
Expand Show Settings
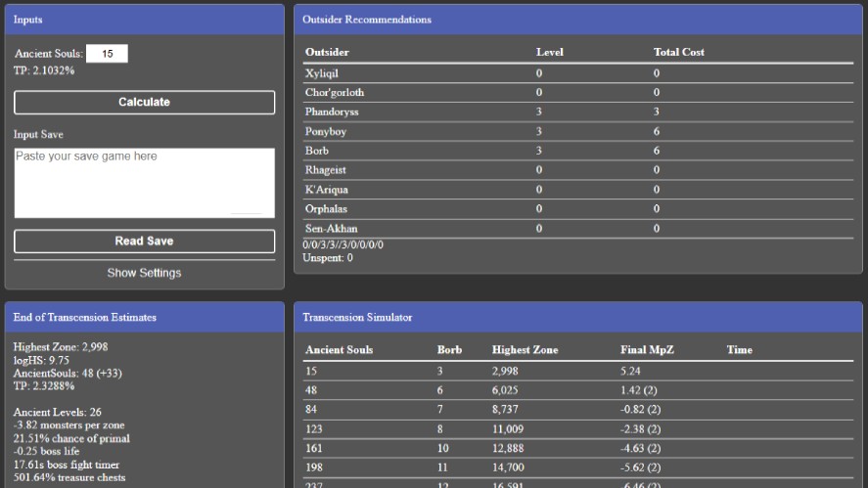[x=144, y=273]
